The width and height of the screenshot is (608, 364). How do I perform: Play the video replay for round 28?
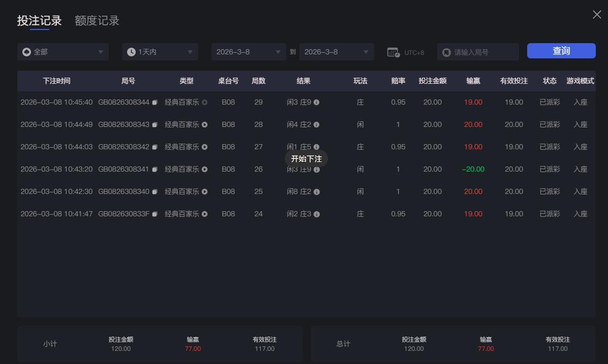pyautogui.click(x=204, y=124)
